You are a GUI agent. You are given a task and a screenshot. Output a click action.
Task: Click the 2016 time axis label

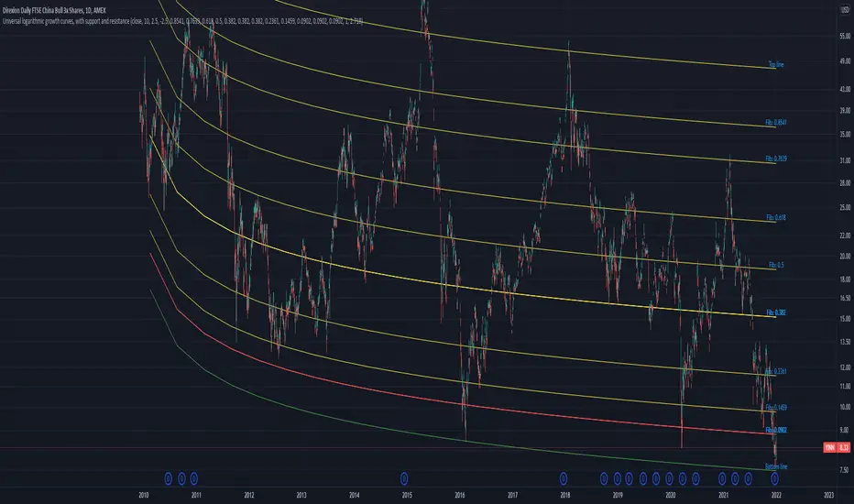tap(460, 495)
